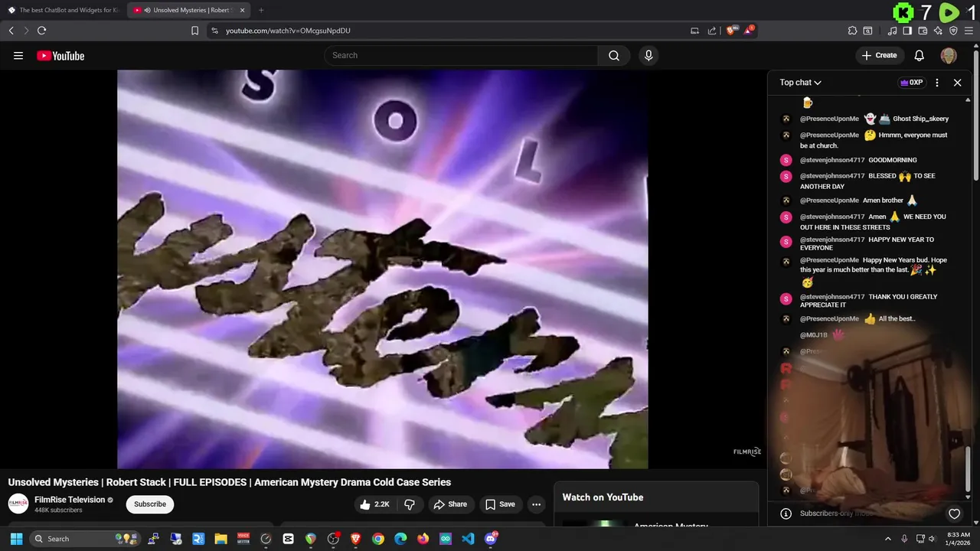
Task: Open Microsoft Edge from the taskbar
Action: coord(400,539)
